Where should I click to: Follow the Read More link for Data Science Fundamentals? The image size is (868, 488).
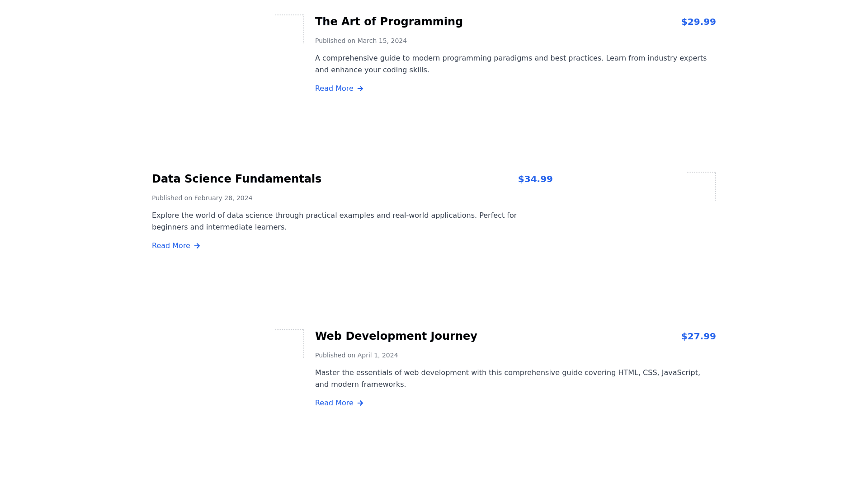pyautogui.click(x=171, y=246)
